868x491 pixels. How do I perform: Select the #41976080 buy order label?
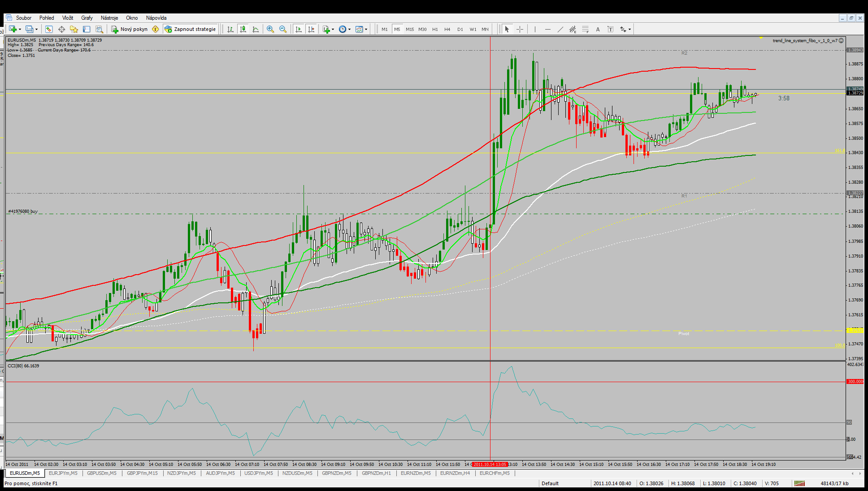click(x=23, y=211)
